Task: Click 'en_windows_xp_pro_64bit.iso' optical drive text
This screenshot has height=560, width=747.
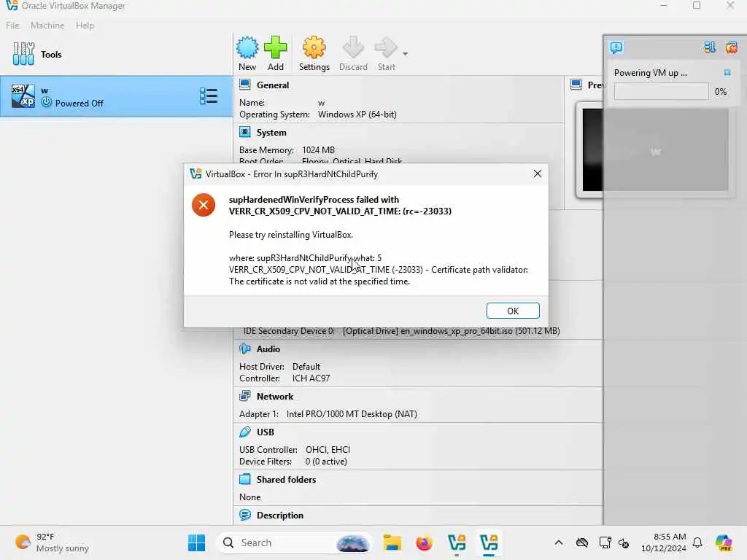Action: (457, 331)
